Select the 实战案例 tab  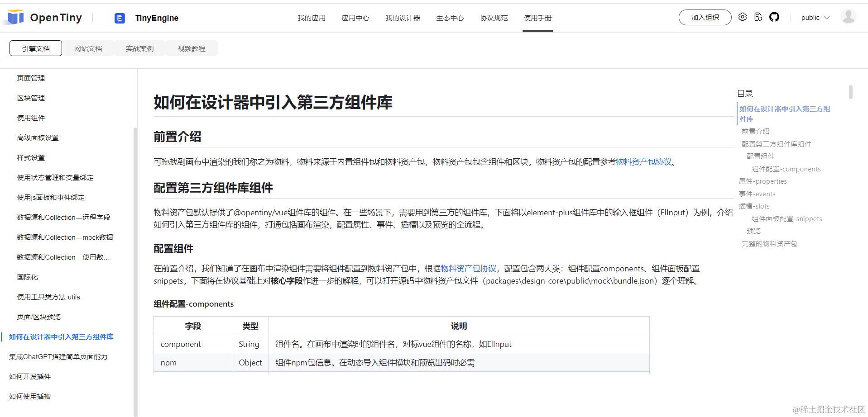click(139, 48)
